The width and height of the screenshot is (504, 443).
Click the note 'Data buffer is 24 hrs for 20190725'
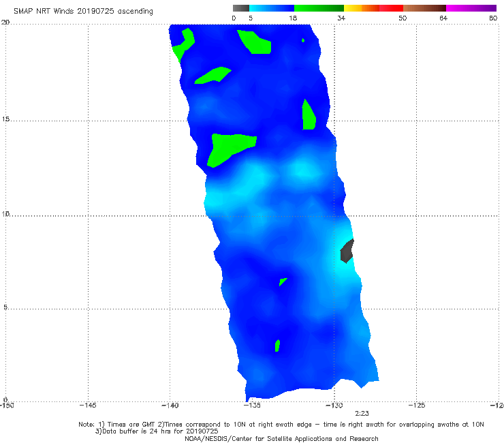[x=157, y=431]
